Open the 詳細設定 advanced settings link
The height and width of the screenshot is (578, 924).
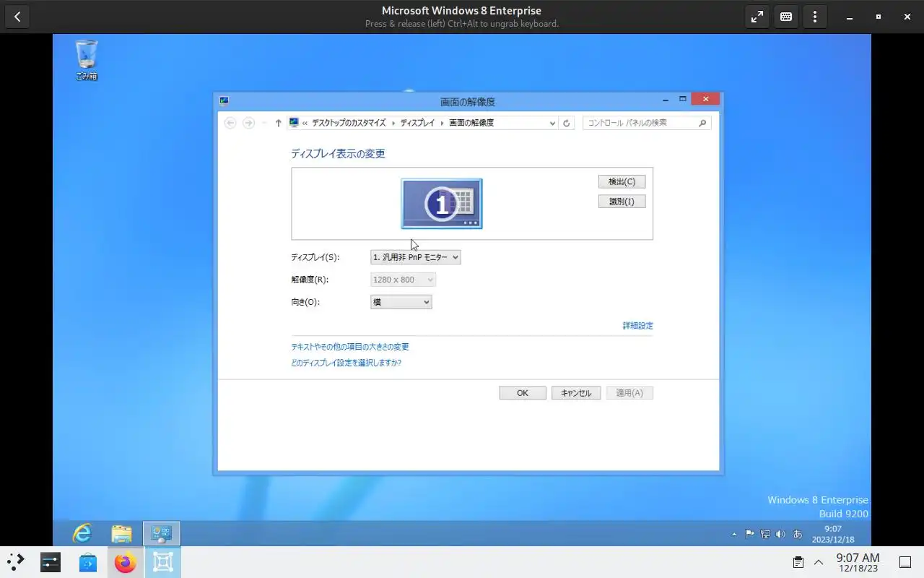(637, 326)
